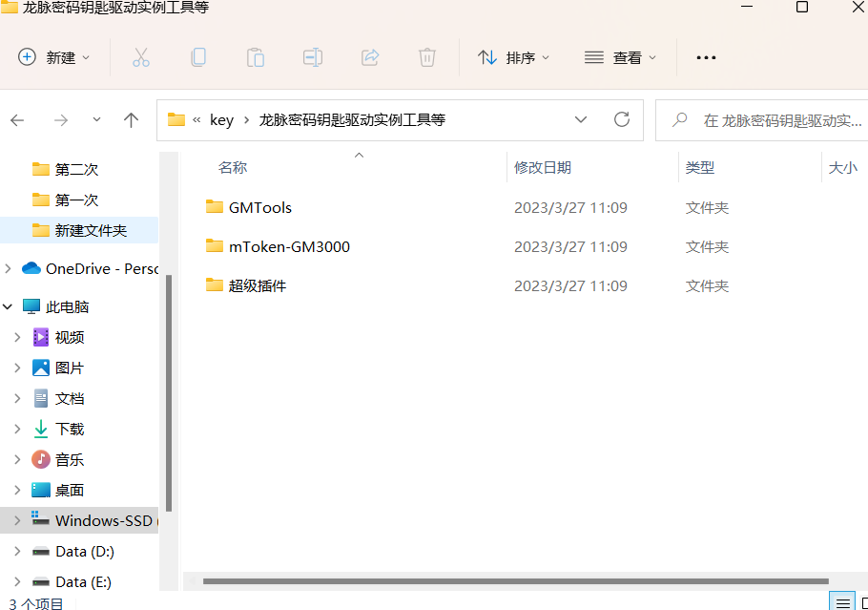The height and width of the screenshot is (610, 868).
Task: Expand the 视频 tree node
Action: click(17, 337)
